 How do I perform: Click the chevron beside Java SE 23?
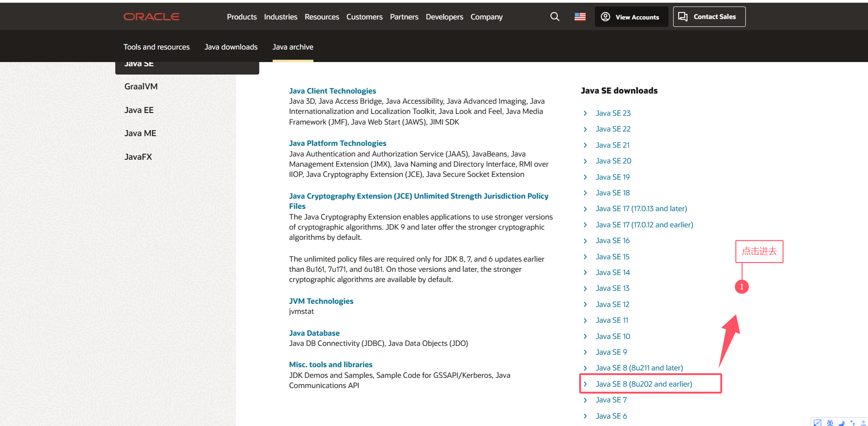point(585,113)
